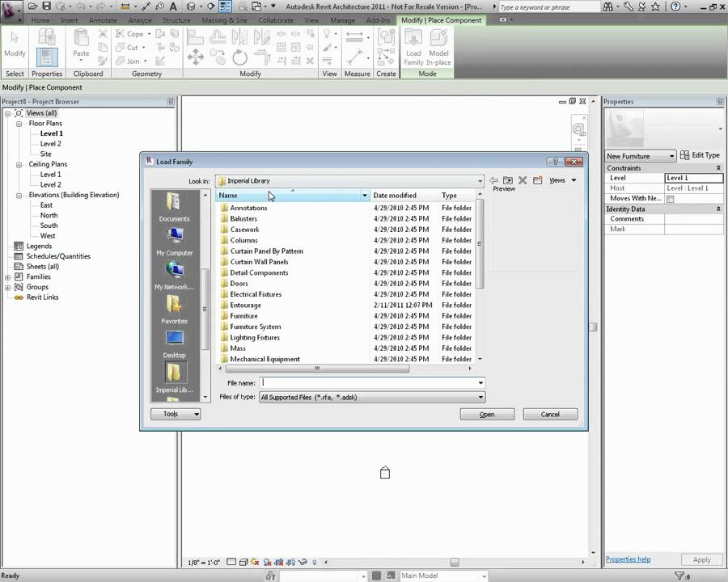Click Up one level folder icon

[x=508, y=180]
